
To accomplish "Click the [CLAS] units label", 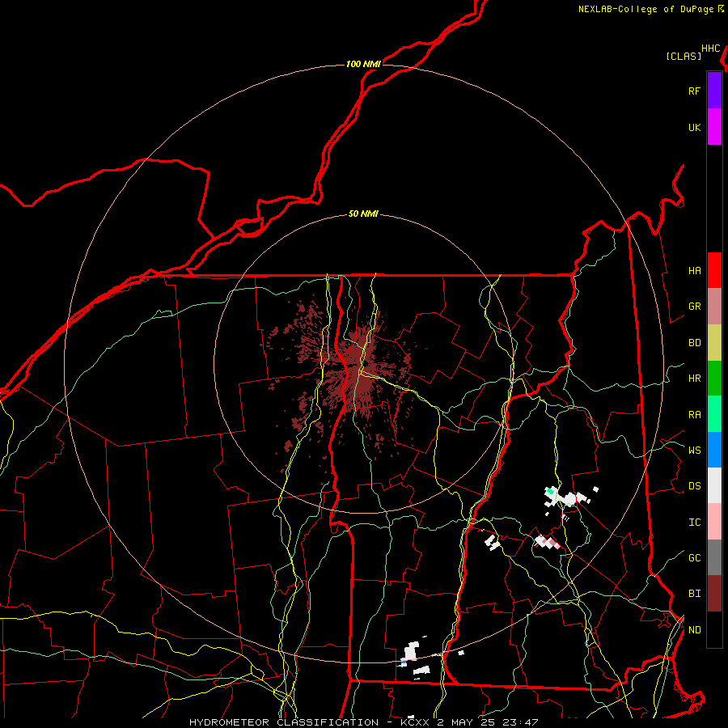I will (x=684, y=57).
